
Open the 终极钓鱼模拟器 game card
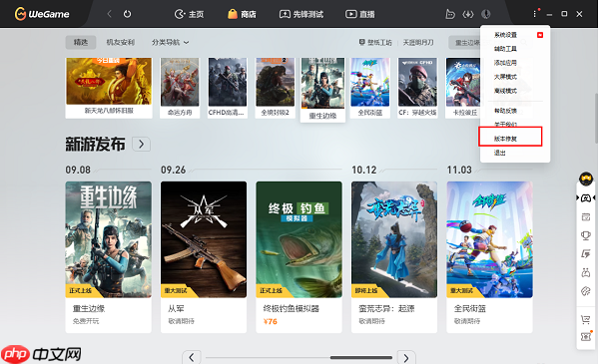click(x=299, y=256)
